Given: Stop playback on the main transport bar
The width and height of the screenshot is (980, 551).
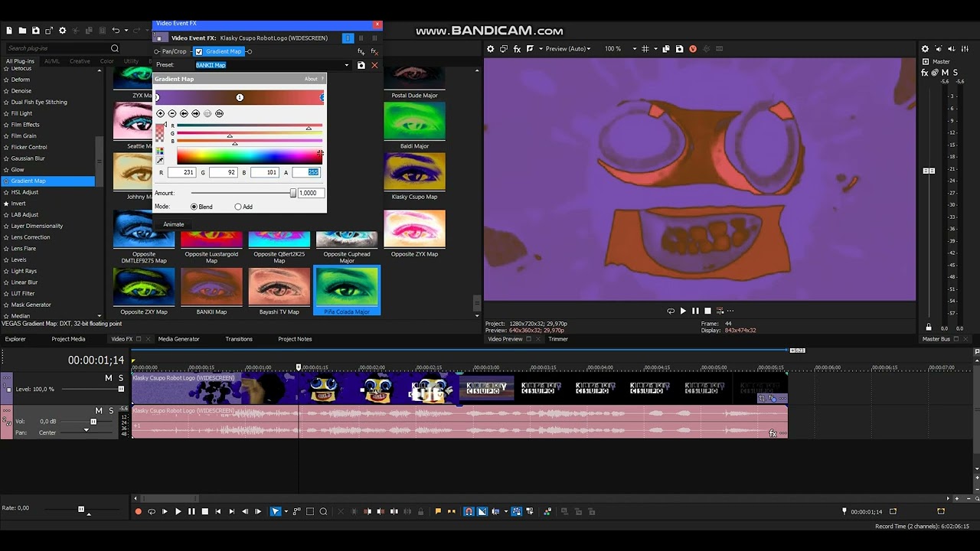Looking at the screenshot, I should [x=204, y=511].
